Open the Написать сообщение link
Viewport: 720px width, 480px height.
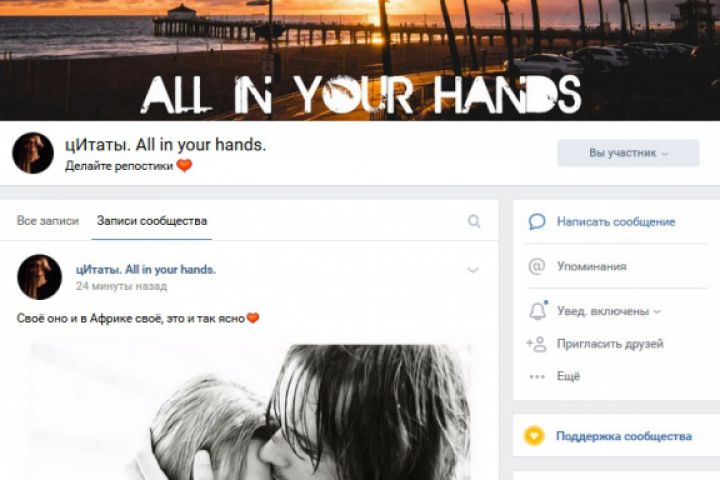(616, 222)
